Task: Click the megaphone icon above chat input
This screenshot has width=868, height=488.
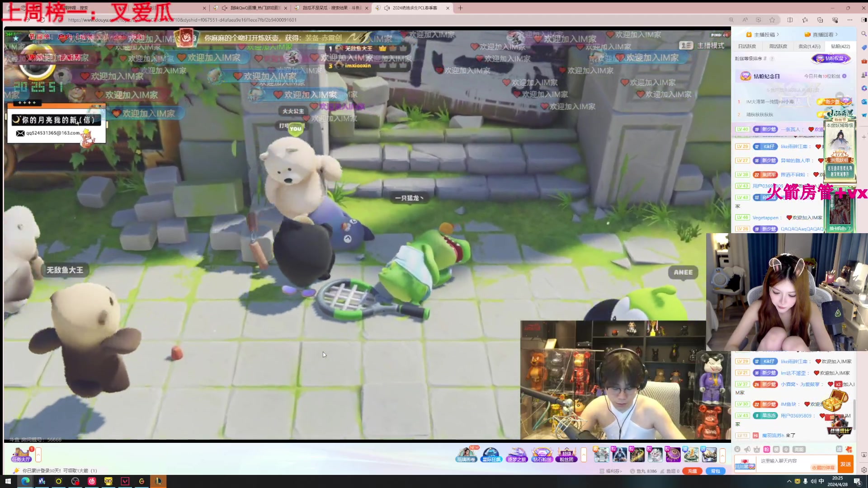Action: [x=747, y=449]
